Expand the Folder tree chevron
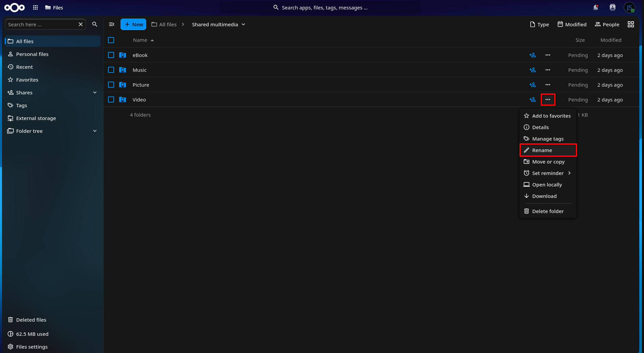The image size is (644, 353). tap(95, 131)
